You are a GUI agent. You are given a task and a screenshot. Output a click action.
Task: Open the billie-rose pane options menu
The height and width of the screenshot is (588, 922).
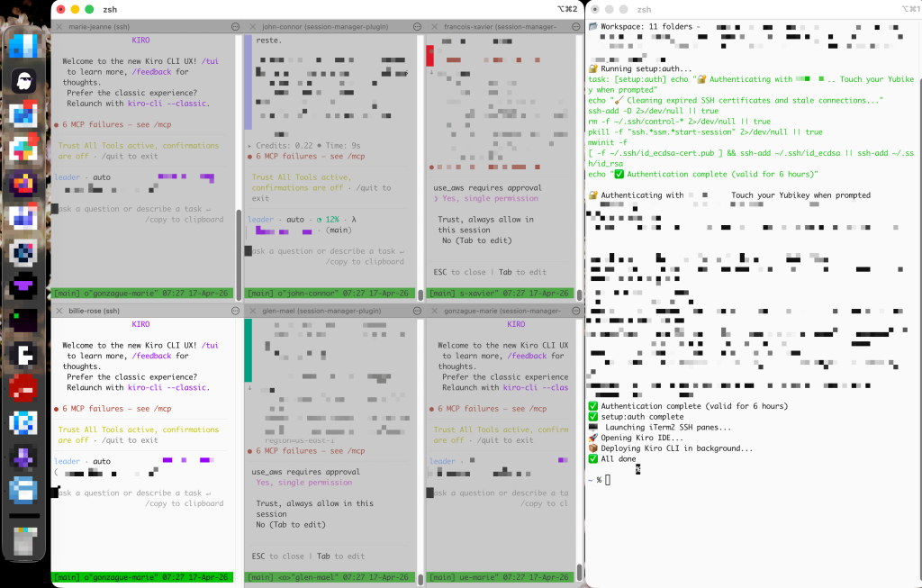point(236,311)
